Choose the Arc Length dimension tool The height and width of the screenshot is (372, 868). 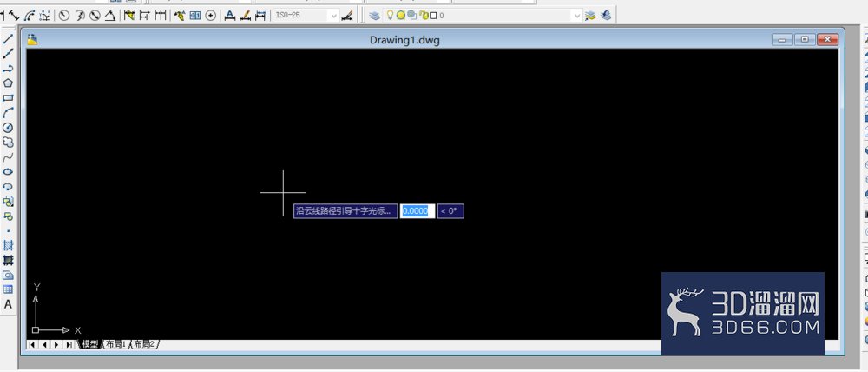coord(30,16)
